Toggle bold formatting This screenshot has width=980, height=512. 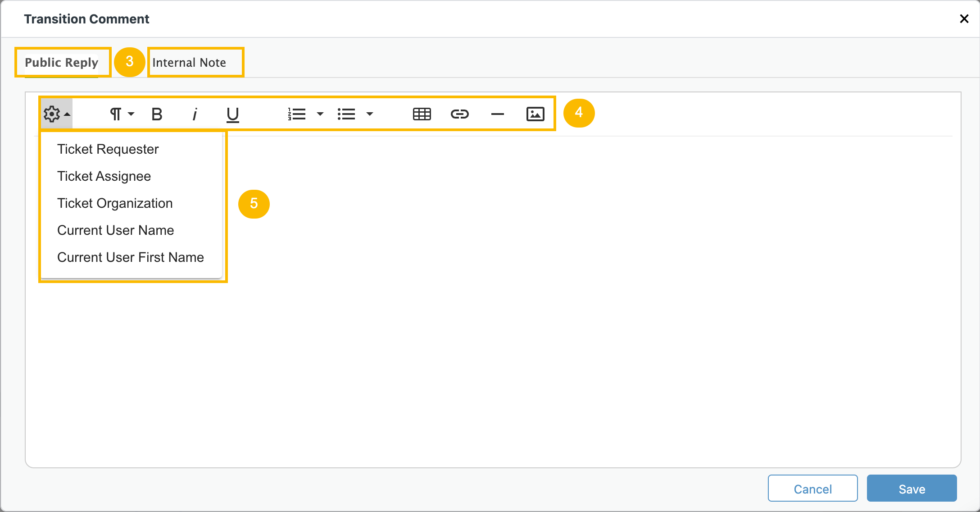[157, 114]
